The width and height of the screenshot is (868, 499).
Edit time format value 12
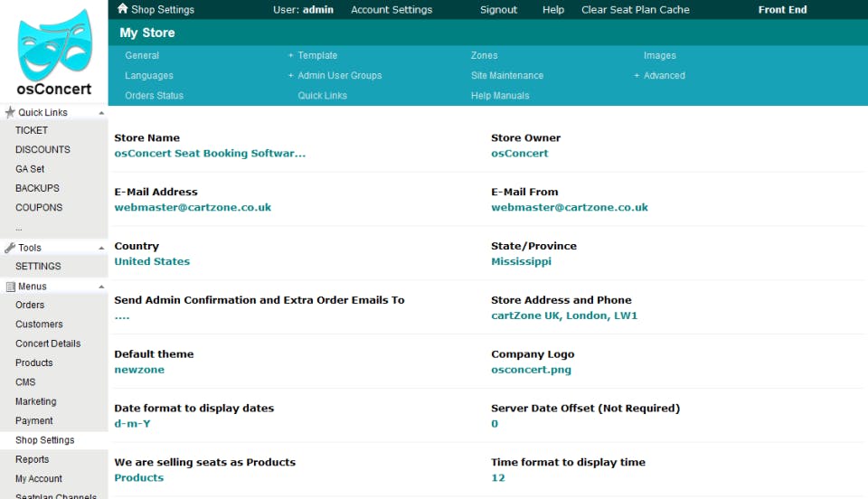[497, 477]
